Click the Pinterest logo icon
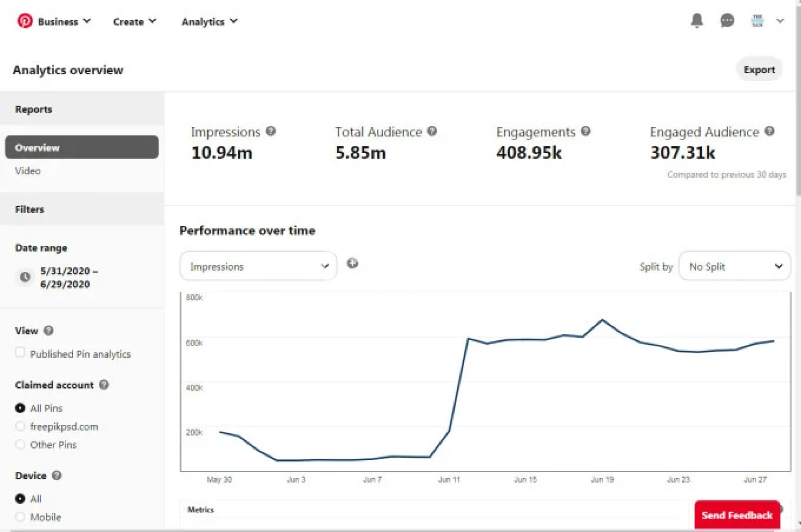801x532 pixels. pos(25,21)
